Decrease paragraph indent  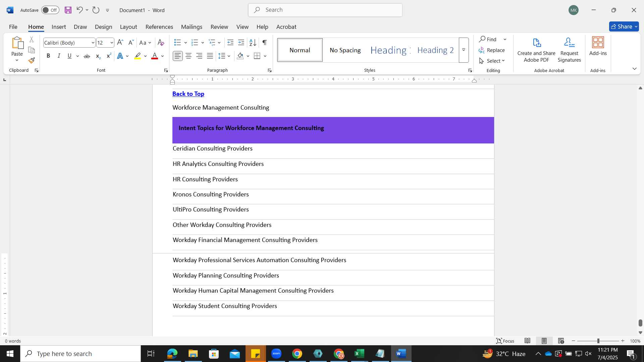pos(230,43)
